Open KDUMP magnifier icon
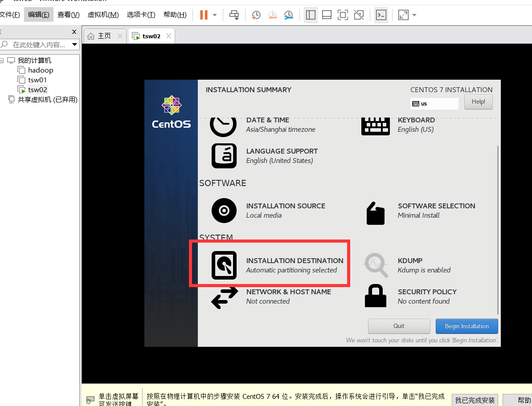This screenshot has height=406, width=532. point(376,265)
